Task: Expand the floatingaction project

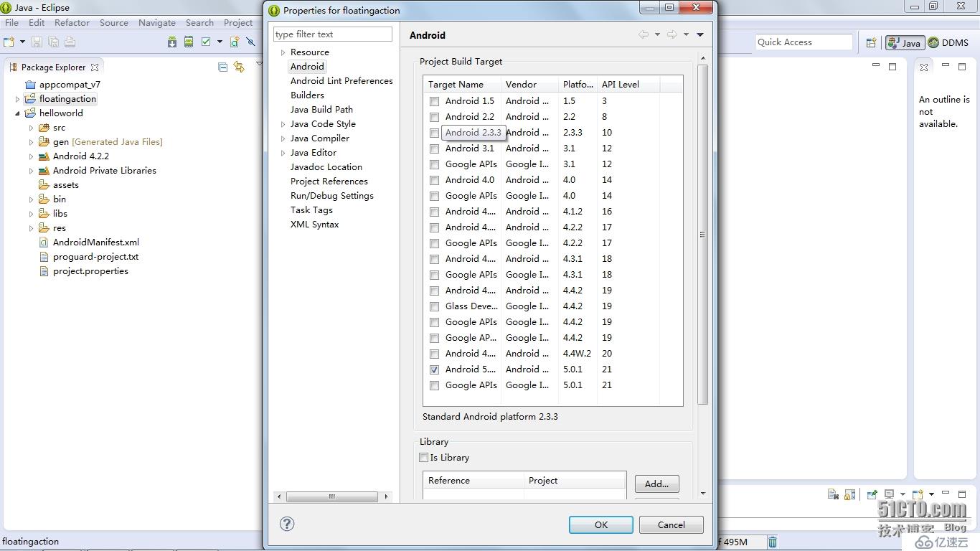Action: click(18, 99)
